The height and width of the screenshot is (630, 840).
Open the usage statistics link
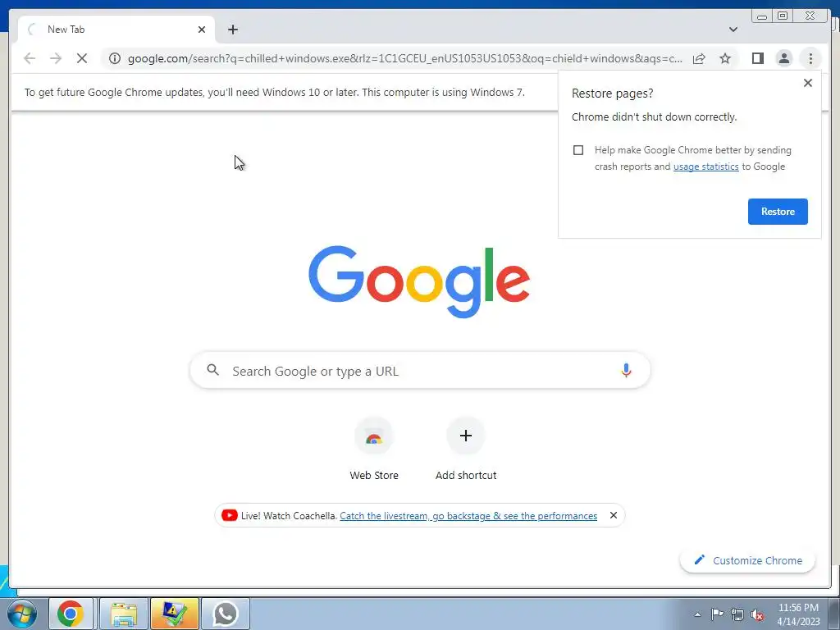coord(706,167)
